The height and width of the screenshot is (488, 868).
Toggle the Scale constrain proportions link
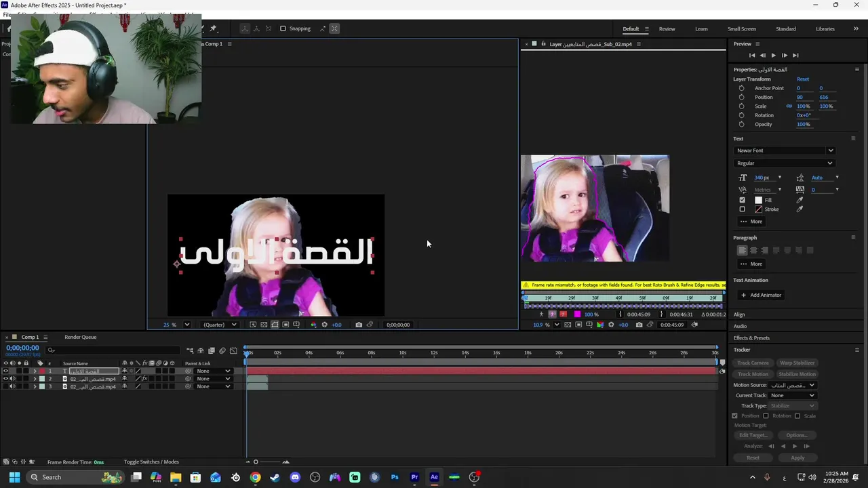tap(789, 106)
